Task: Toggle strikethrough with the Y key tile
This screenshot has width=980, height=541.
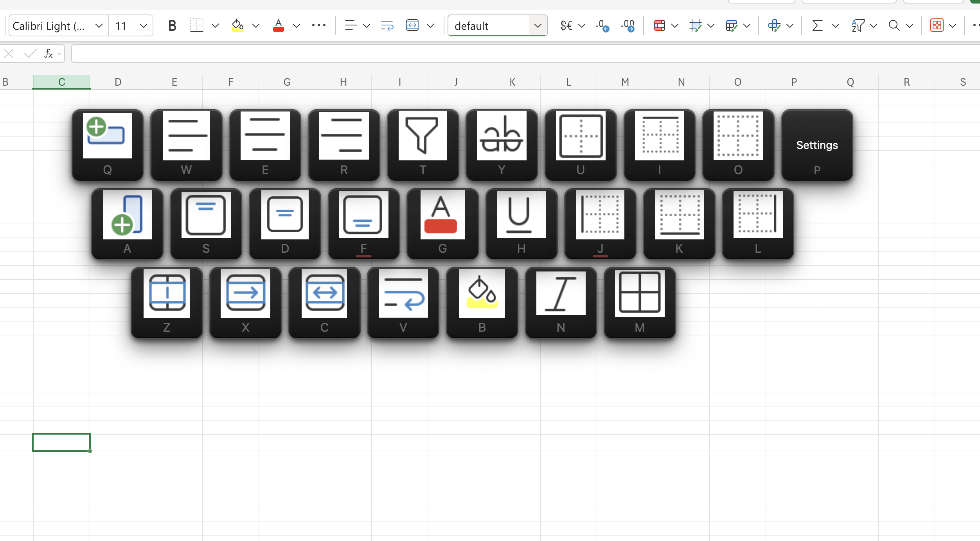Action: 502,145
